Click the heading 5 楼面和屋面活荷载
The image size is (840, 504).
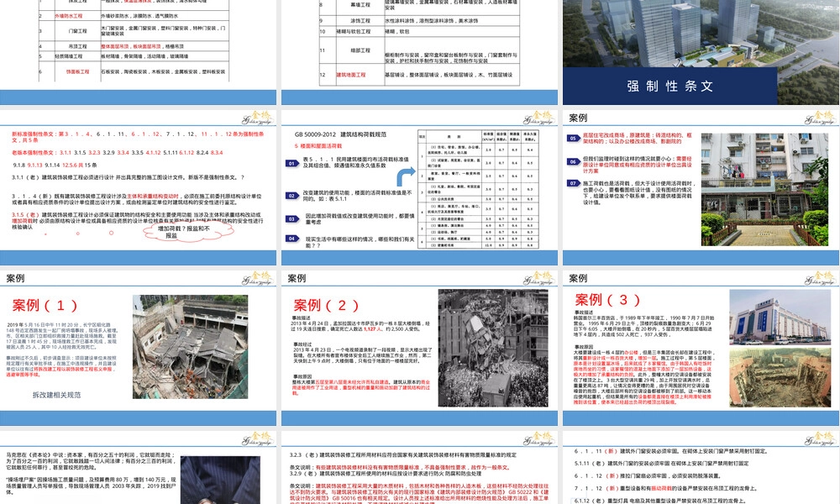click(x=318, y=146)
